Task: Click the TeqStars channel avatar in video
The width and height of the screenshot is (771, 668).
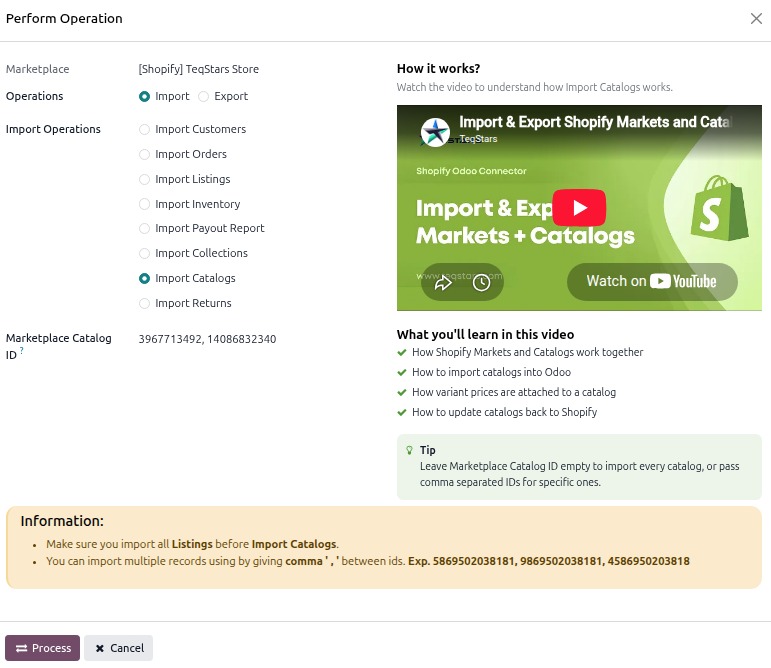Action: [435, 132]
